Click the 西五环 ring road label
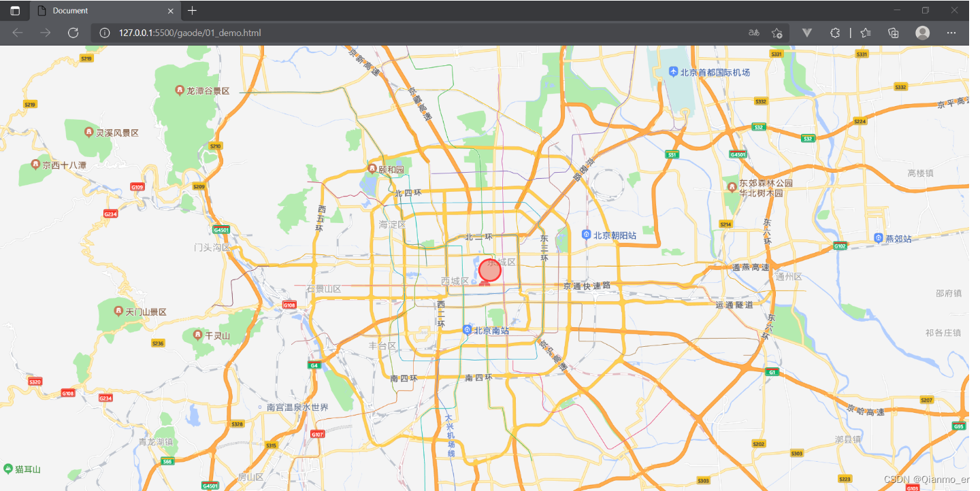980x491 pixels. 321,219
